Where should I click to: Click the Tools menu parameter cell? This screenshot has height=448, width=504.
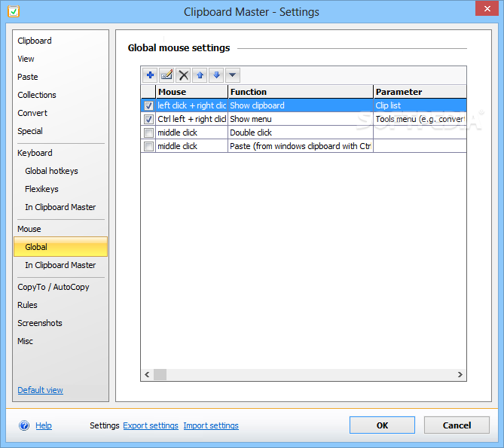420,119
